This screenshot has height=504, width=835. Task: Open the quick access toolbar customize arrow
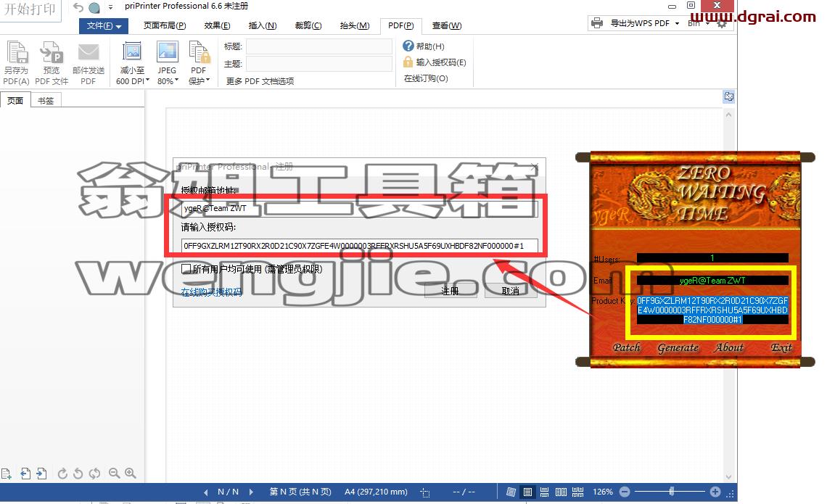(x=111, y=7)
